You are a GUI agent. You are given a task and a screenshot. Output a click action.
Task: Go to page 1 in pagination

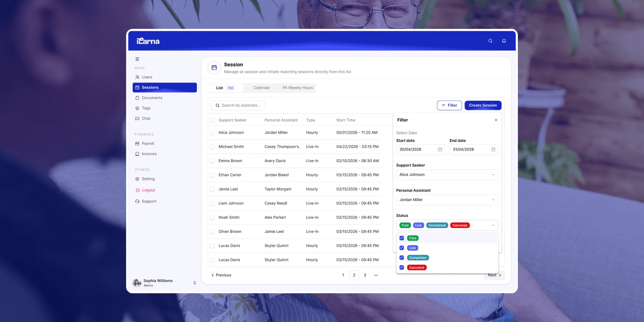[x=343, y=275]
